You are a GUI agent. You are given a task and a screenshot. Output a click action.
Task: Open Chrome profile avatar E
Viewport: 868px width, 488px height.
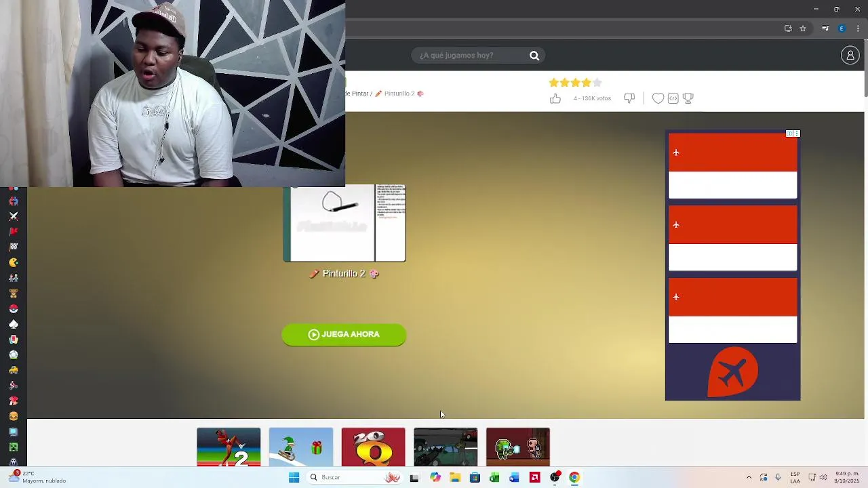(842, 28)
